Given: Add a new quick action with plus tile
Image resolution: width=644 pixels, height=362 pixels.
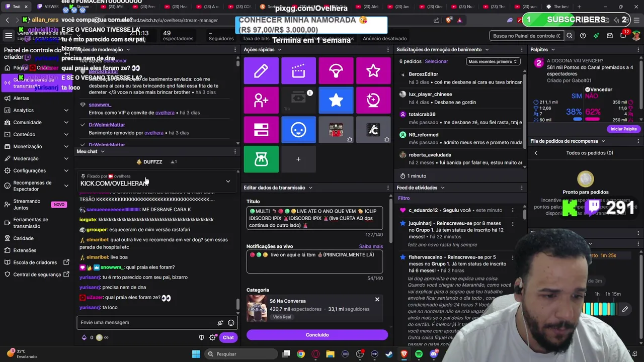Looking at the screenshot, I should click(x=298, y=159).
